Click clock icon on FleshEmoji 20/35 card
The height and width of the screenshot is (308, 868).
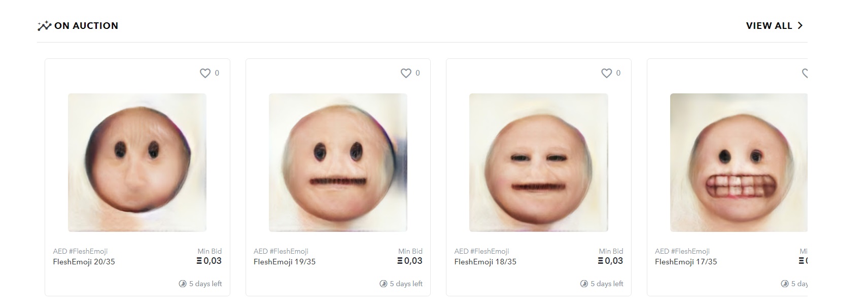(x=183, y=284)
